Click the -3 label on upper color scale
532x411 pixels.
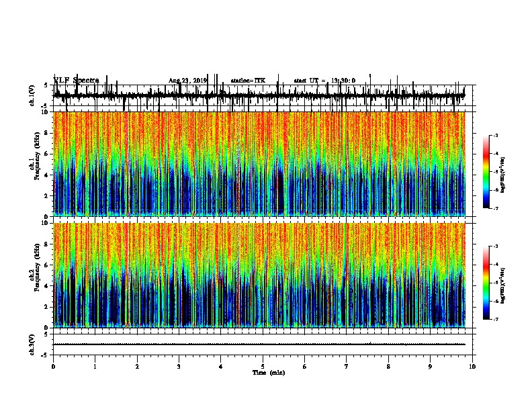tap(496, 135)
